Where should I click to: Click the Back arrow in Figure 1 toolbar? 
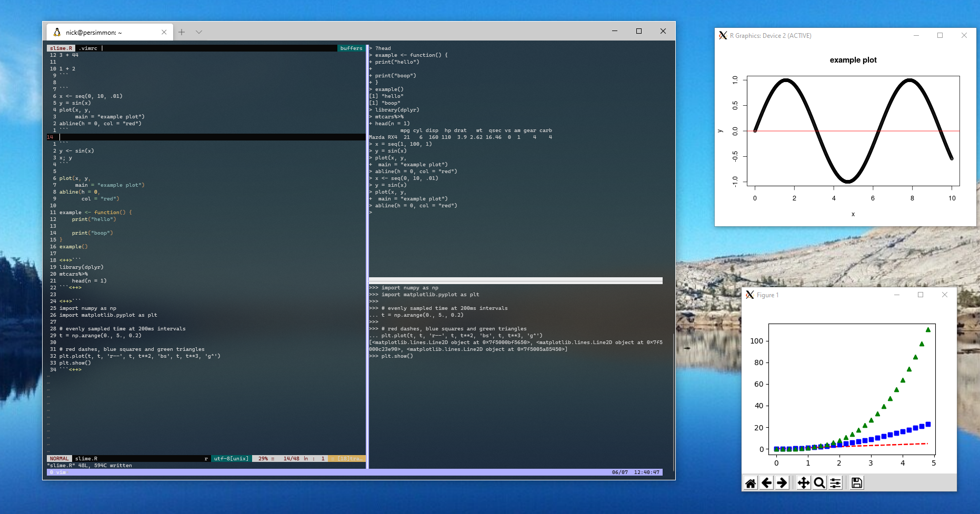click(x=767, y=483)
